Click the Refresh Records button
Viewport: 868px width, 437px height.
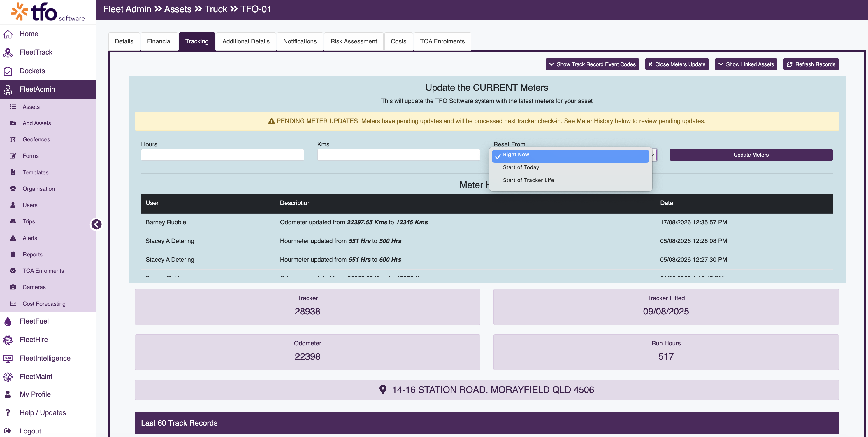tap(811, 64)
